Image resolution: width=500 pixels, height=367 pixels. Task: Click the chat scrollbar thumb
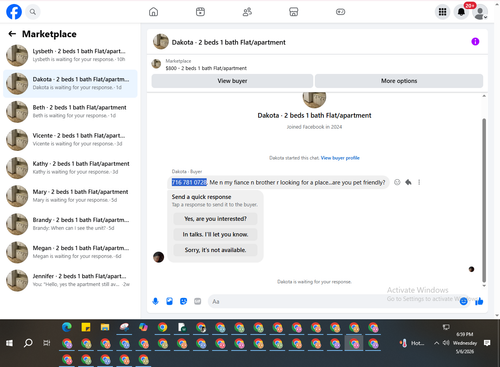click(484, 200)
